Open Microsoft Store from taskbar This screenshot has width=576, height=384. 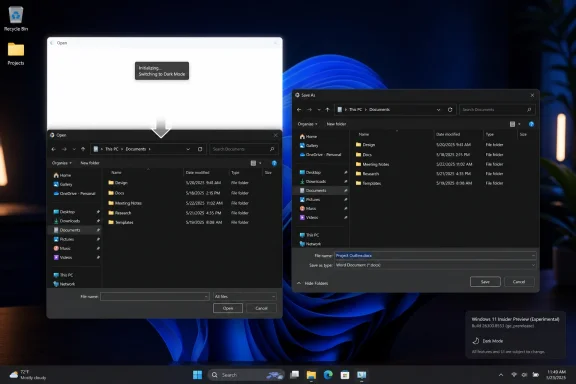pyautogui.click(x=345, y=375)
